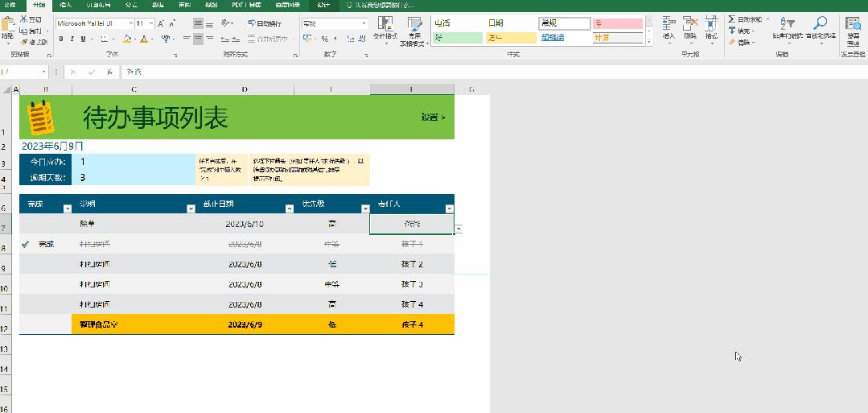Viewport: 868px width, 413px height.
Task: Click Find & Select magnifier icon
Action: point(819,28)
